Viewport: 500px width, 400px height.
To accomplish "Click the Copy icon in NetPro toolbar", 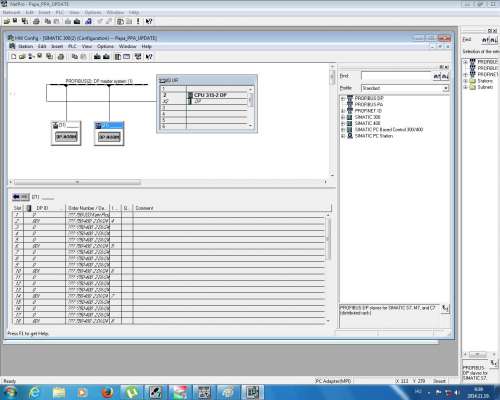I will 48,21.
